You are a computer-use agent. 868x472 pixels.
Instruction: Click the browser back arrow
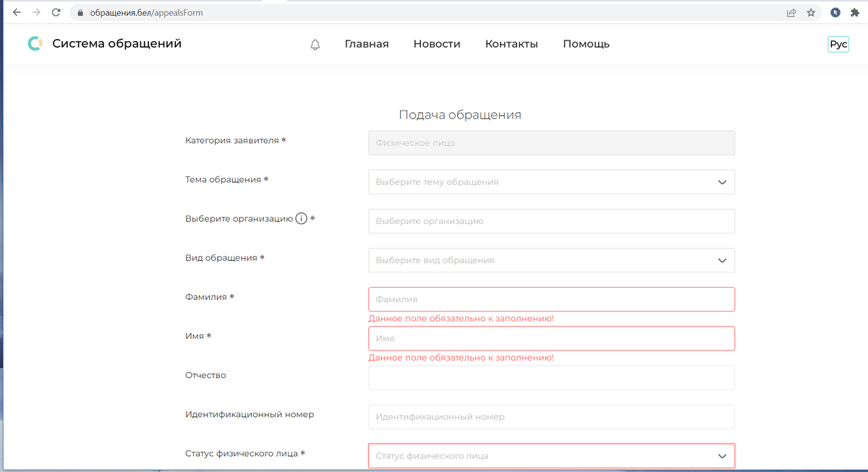[17, 12]
